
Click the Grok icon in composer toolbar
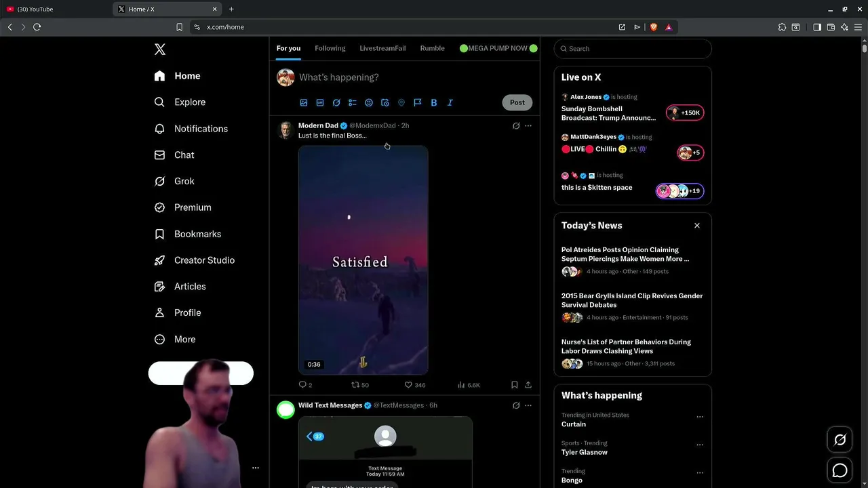[336, 103]
